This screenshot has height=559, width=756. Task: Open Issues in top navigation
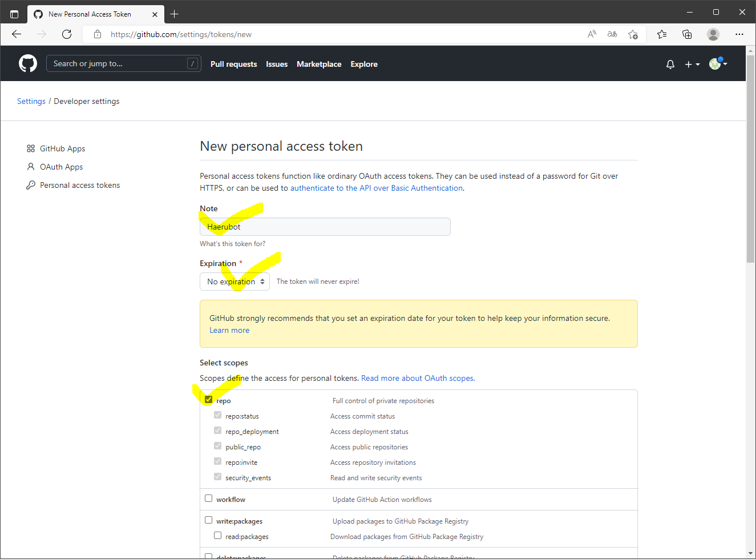click(x=277, y=64)
